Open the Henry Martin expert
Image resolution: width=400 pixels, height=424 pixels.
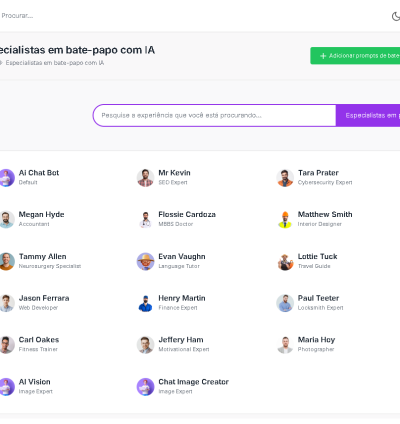click(x=182, y=298)
